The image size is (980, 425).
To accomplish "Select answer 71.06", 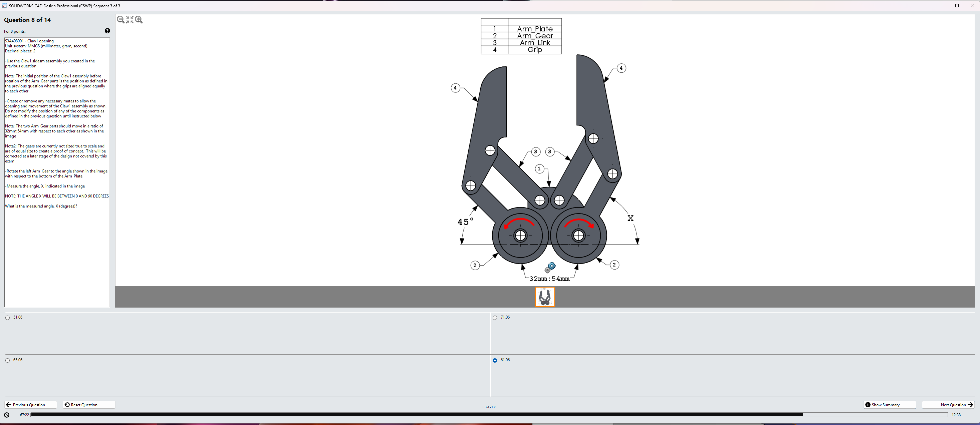I will pyautogui.click(x=495, y=318).
